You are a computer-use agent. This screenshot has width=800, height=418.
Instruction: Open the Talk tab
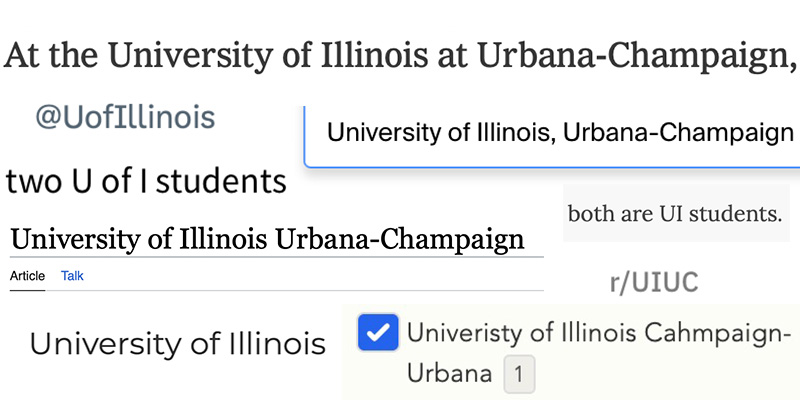pyautogui.click(x=72, y=276)
